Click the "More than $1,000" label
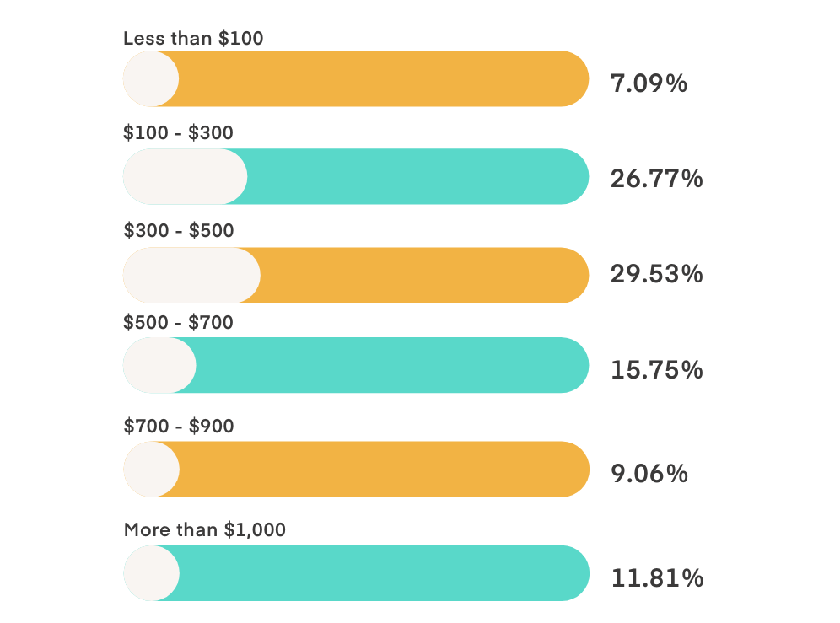Screen dimensions: 840x623 click(x=204, y=530)
